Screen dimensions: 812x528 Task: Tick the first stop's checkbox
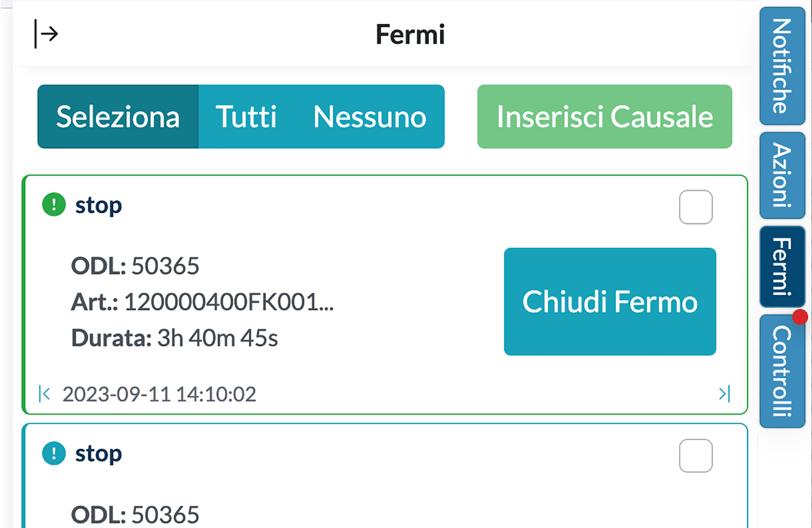pos(695,207)
